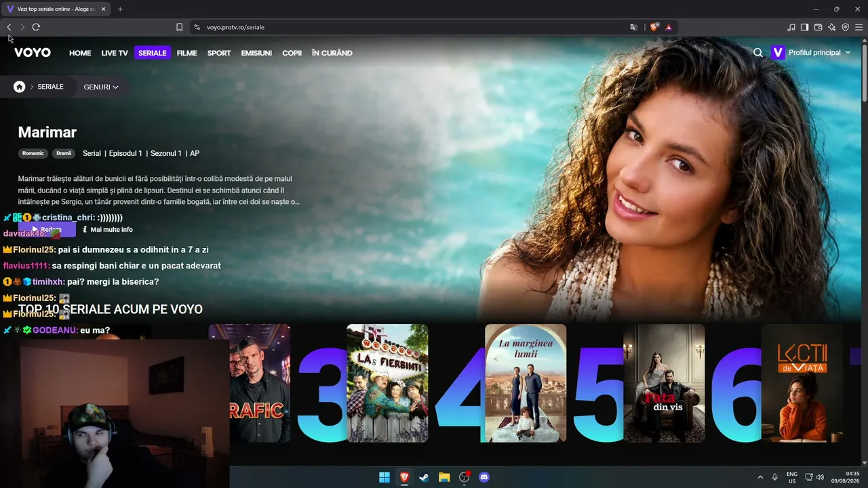Click the VOYO logo
This screenshot has height=488, width=868.
click(33, 53)
